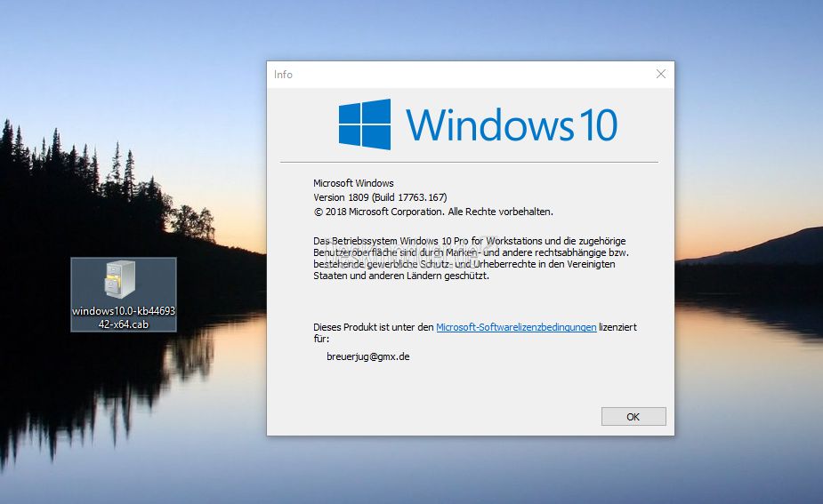The width and height of the screenshot is (823, 504).
Task: Close the Info dialog with X
Action: point(661,74)
